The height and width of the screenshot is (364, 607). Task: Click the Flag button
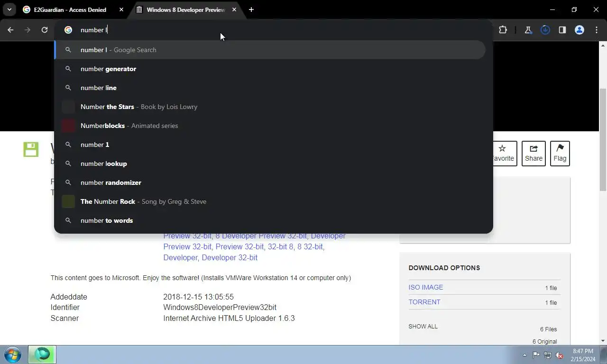[560, 153]
